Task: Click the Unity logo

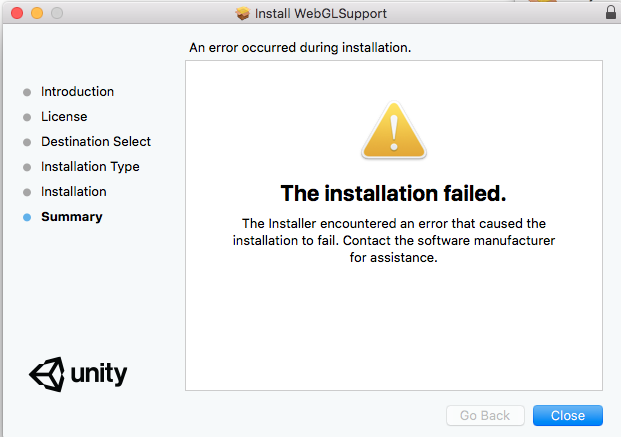Action: coord(78,375)
